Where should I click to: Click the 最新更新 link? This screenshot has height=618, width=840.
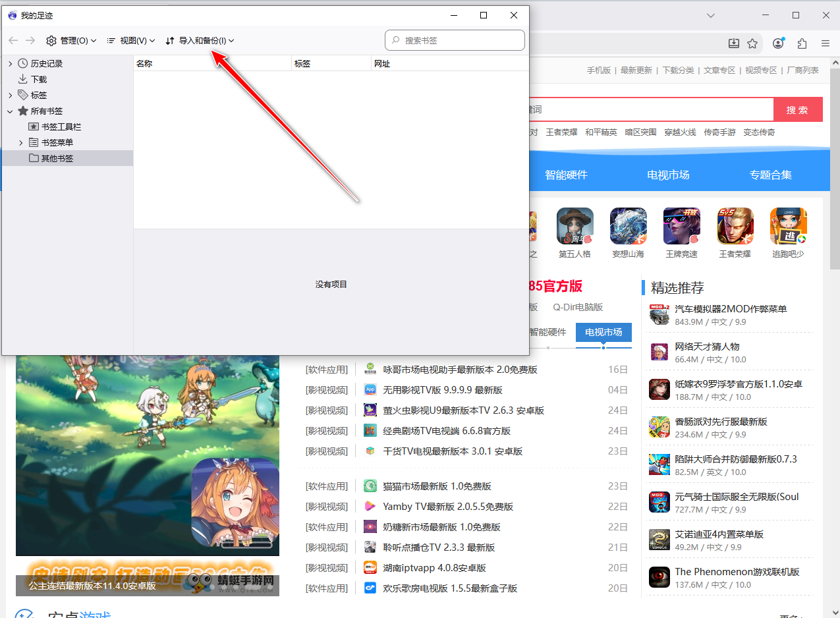coord(636,70)
